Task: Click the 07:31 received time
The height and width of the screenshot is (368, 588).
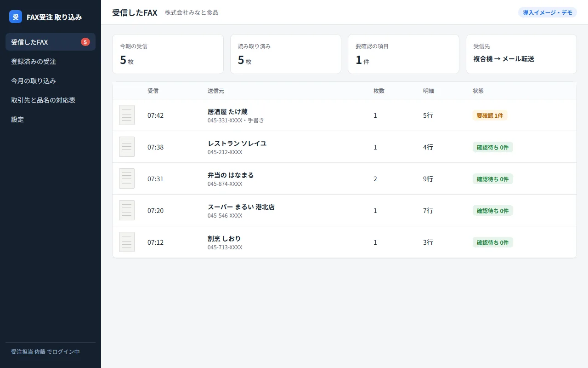Action: (155, 179)
